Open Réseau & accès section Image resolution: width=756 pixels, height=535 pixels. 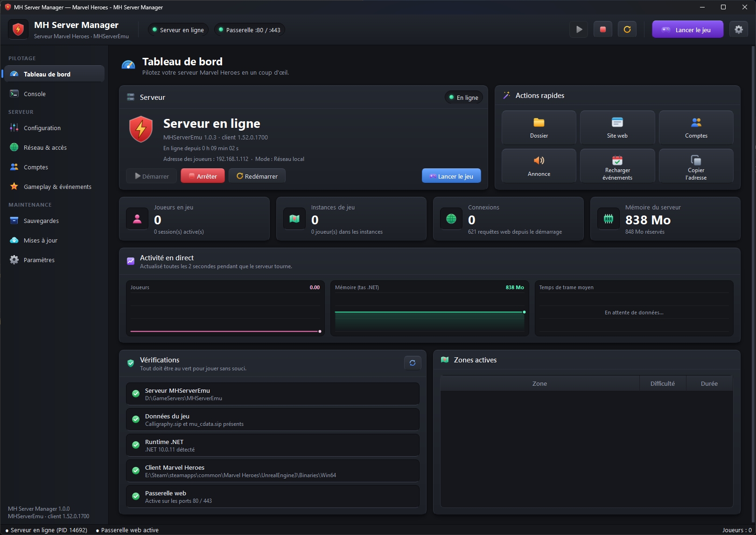(54, 147)
